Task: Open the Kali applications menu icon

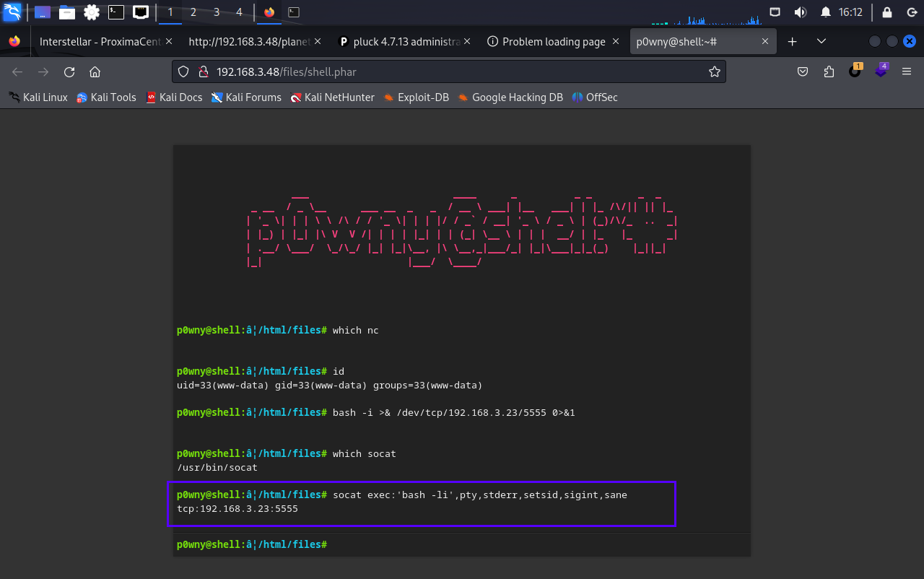Action: [x=12, y=12]
